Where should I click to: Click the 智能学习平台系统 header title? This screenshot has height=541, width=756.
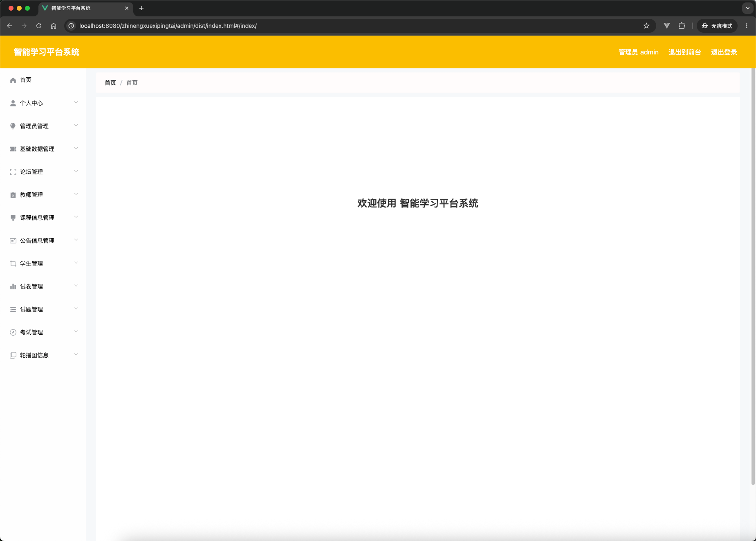click(47, 52)
